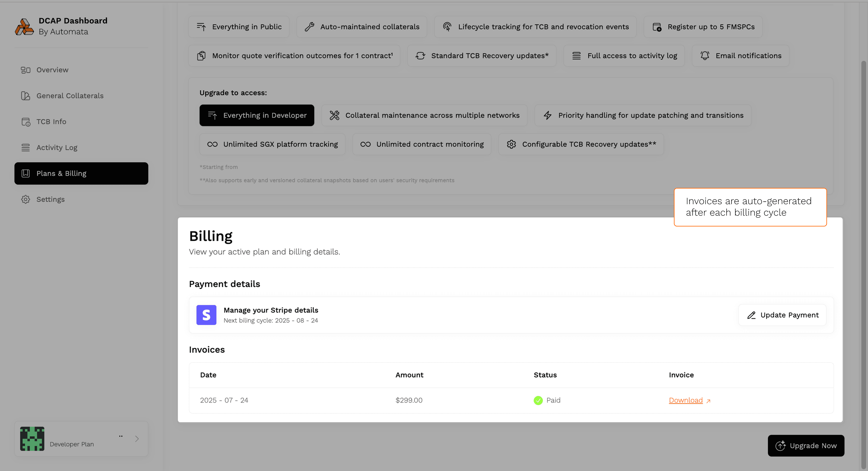The height and width of the screenshot is (471, 868).
Task: Click the gear icon on Configurable TCB Recovery
Action: coord(511,144)
